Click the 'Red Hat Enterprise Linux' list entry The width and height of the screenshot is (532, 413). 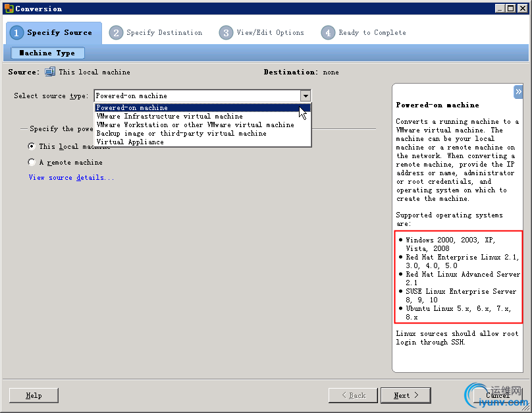pos(458,262)
